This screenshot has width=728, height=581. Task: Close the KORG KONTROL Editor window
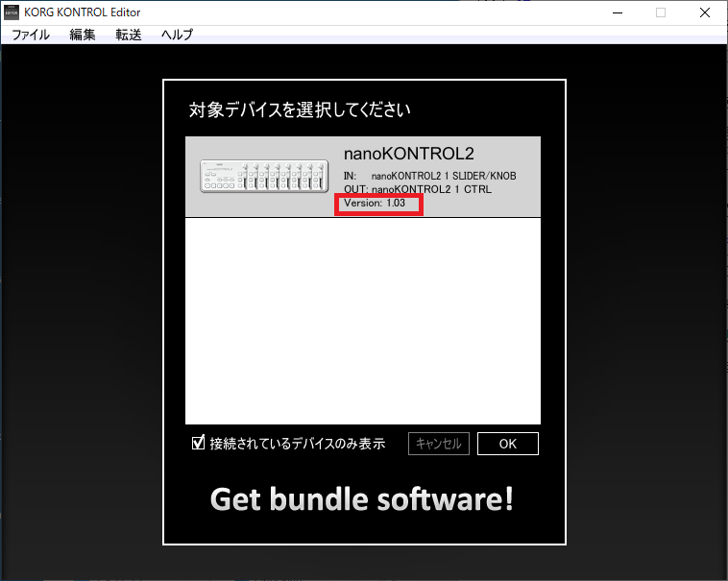point(705,12)
